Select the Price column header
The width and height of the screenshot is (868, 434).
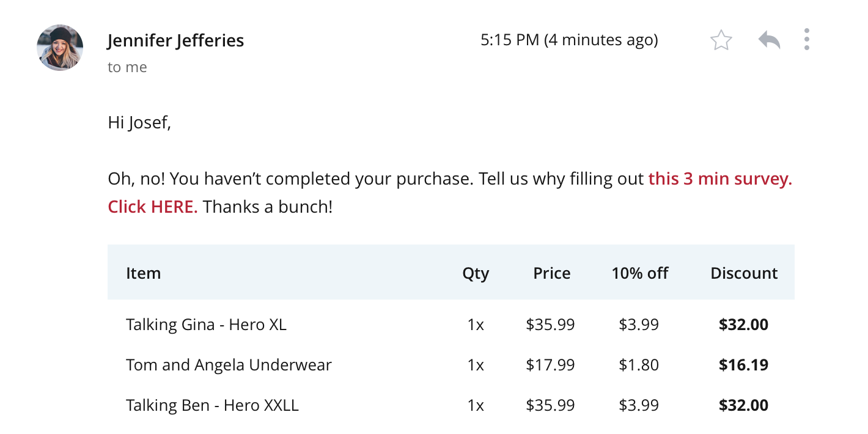click(551, 273)
